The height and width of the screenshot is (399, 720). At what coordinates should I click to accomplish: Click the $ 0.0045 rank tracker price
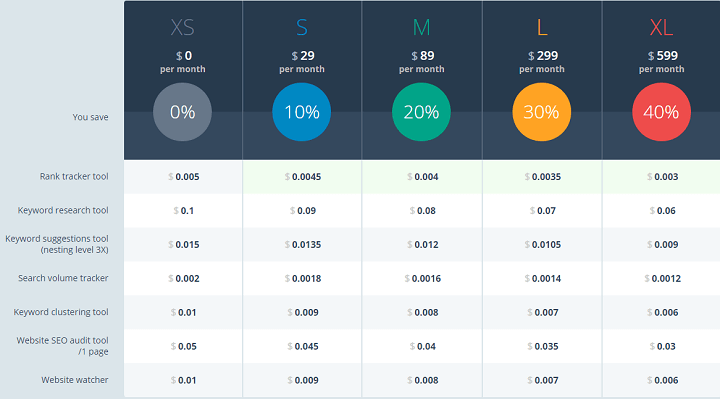coord(303,177)
